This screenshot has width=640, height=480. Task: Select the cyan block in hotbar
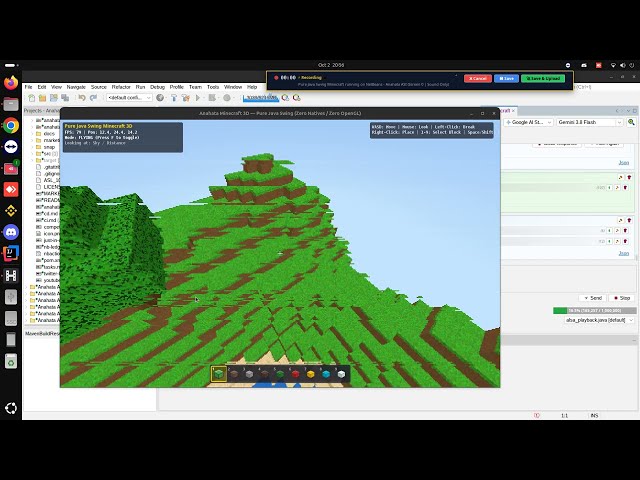(326, 374)
